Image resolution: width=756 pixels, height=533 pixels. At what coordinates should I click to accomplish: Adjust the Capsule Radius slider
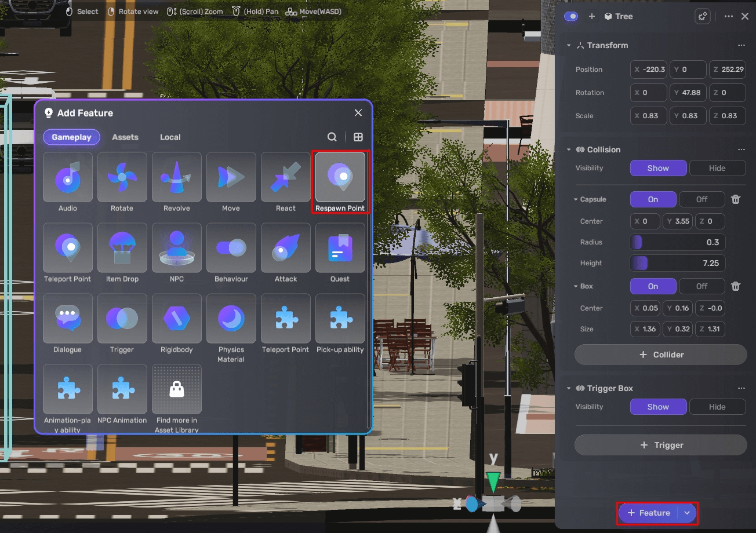[x=677, y=242]
